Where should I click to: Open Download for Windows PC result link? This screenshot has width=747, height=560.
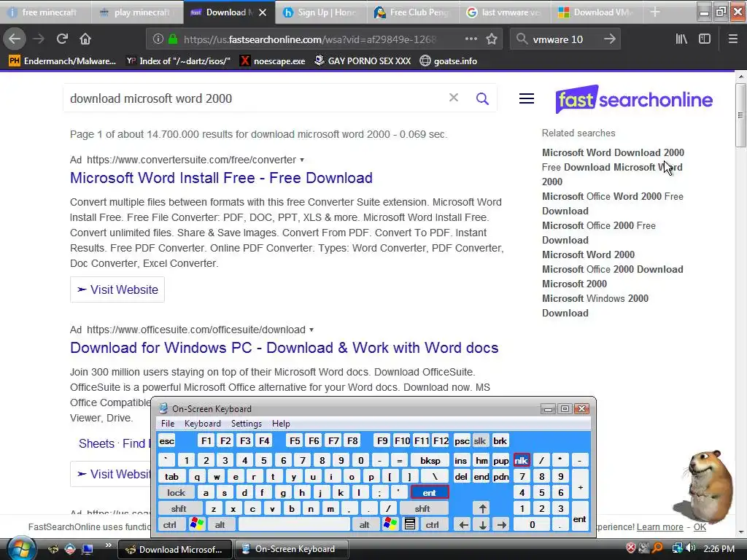tap(284, 348)
